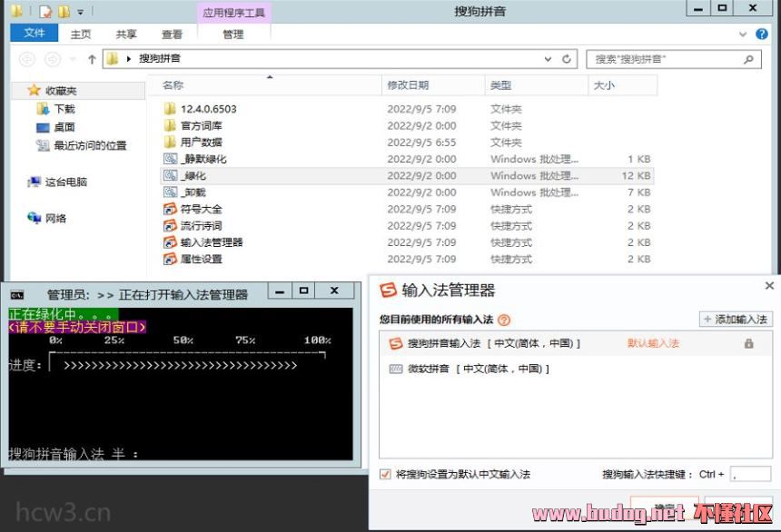Click the 确定 button

click(664, 509)
